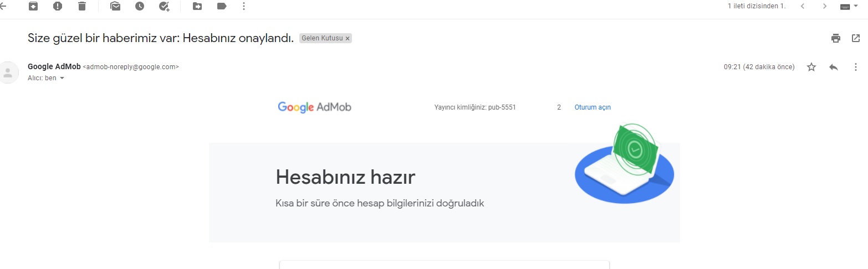Open the toolbar's three-dot more menu
Viewport: 868px width, 269px height.
pyautogui.click(x=244, y=6)
